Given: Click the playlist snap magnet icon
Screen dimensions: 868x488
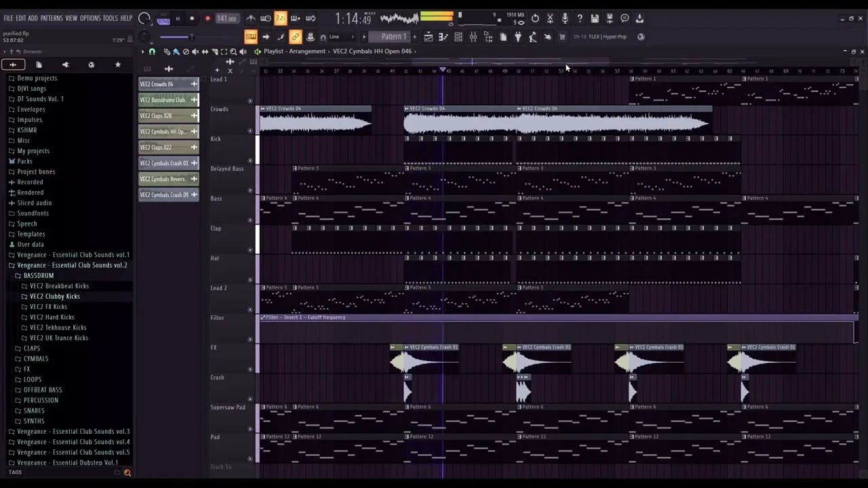Looking at the screenshot, I should (152, 52).
